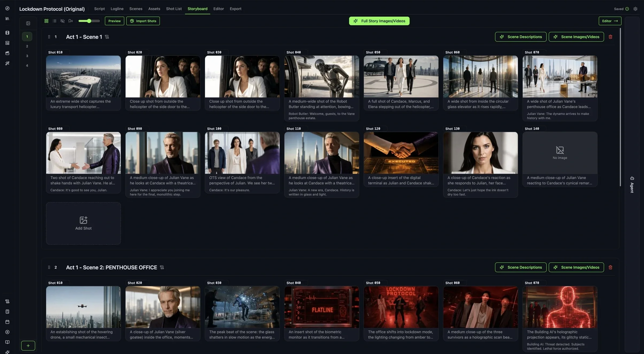Click the green plus add-scene button
The image size is (644, 354).
pyautogui.click(x=28, y=346)
